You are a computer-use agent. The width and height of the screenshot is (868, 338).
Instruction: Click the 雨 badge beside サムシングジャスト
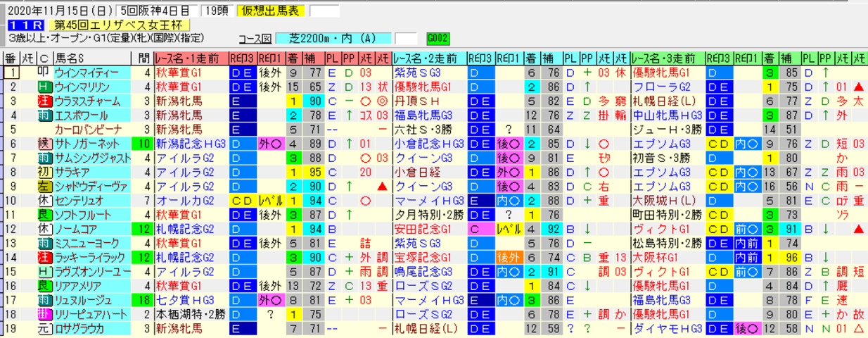pyautogui.click(x=44, y=157)
